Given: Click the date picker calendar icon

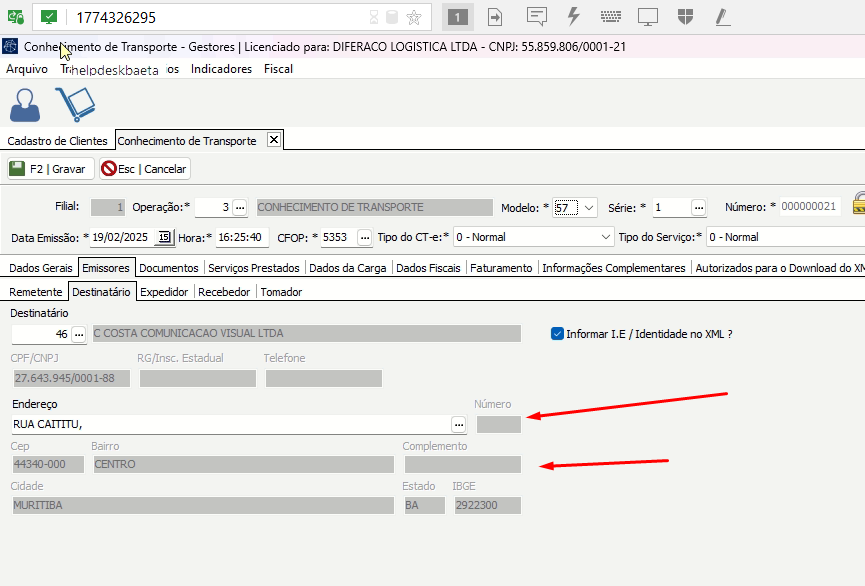Looking at the screenshot, I should tap(165, 237).
